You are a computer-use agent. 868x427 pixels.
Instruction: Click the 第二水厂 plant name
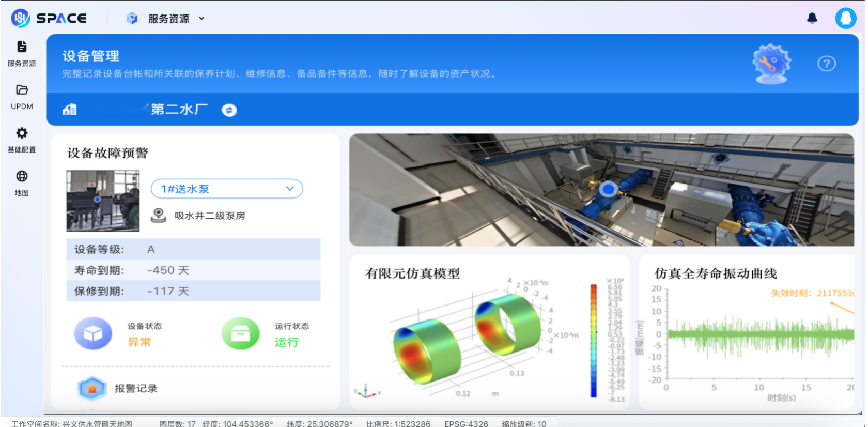pyautogui.click(x=179, y=110)
